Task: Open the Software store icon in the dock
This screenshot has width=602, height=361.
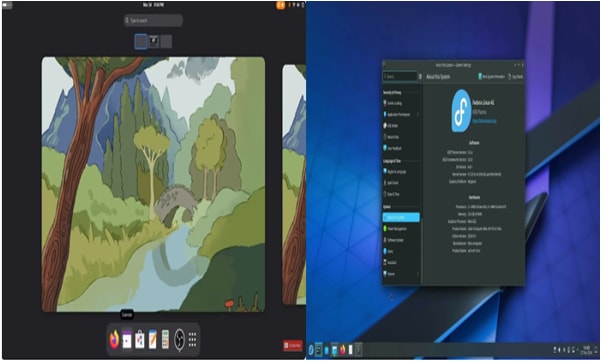Action: click(x=140, y=339)
